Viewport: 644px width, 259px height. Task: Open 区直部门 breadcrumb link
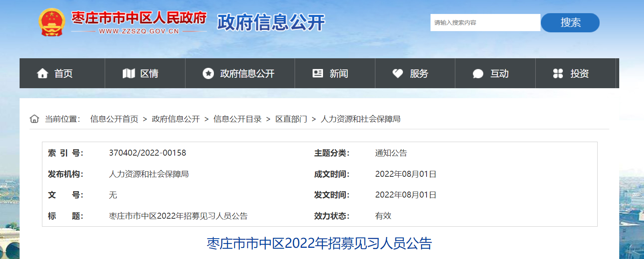click(x=291, y=119)
